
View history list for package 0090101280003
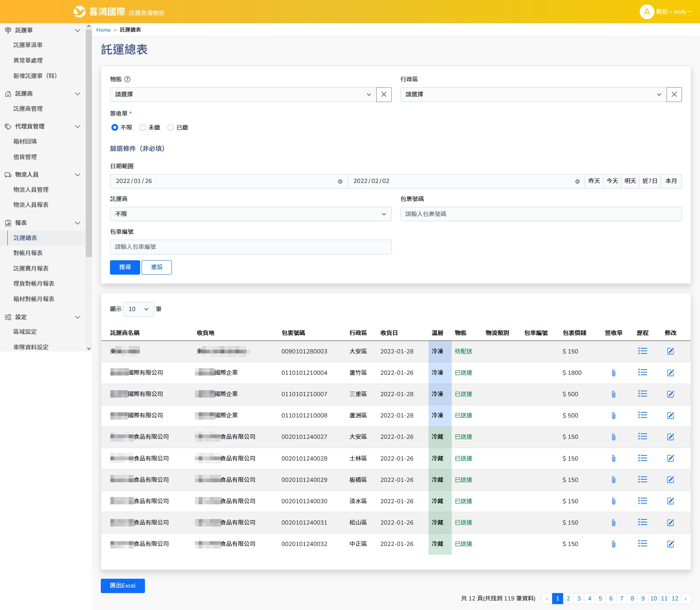coord(642,351)
